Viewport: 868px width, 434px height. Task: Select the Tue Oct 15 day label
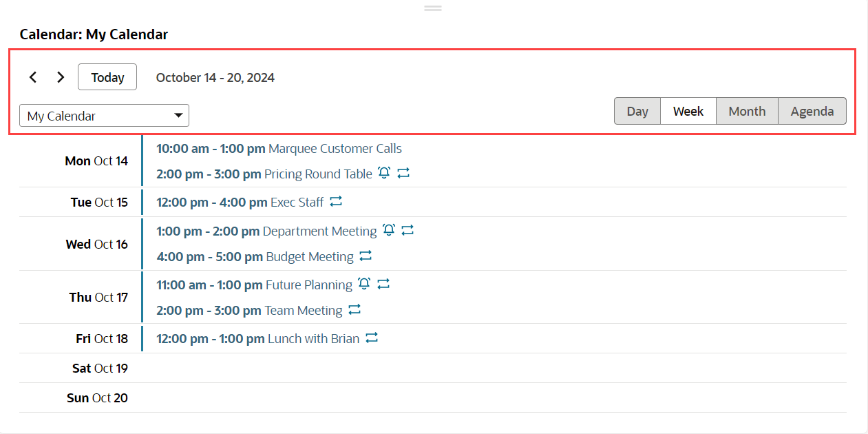pos(99,203)
